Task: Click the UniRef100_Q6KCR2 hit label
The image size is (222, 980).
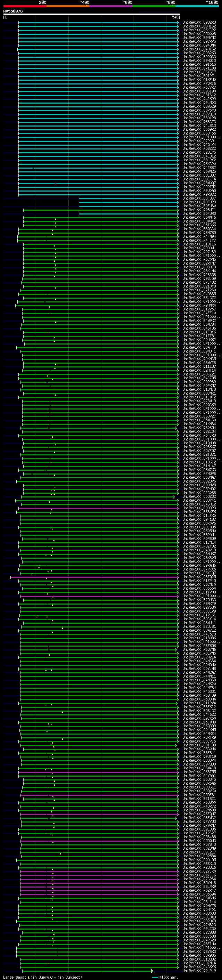Action: coord(199,30)
